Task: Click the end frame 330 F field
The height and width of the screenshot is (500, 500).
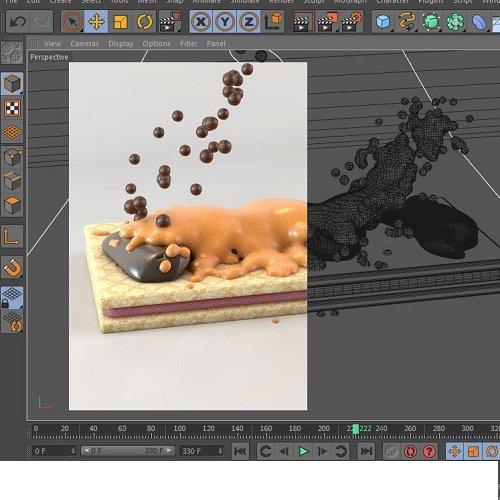Action: [201, 451]
